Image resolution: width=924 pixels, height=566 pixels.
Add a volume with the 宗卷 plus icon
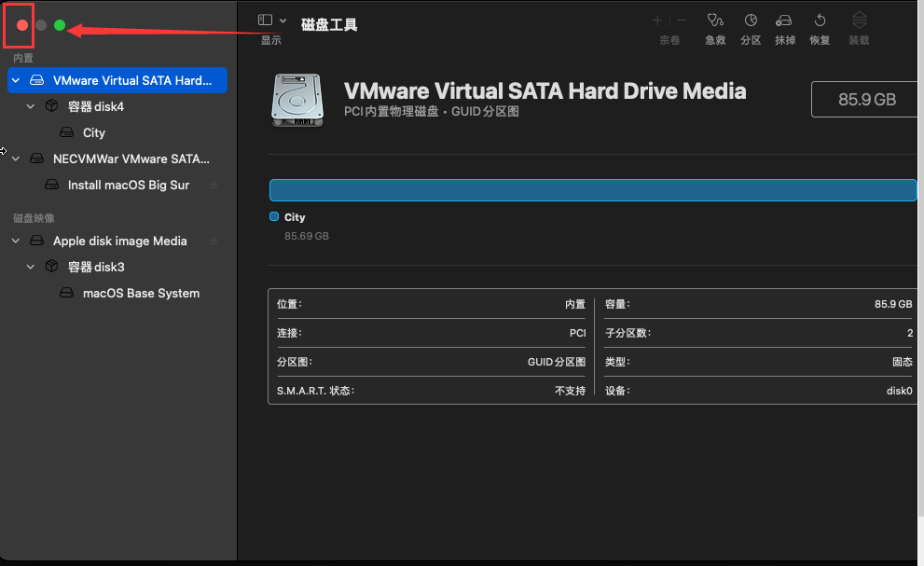coord(657,19)
